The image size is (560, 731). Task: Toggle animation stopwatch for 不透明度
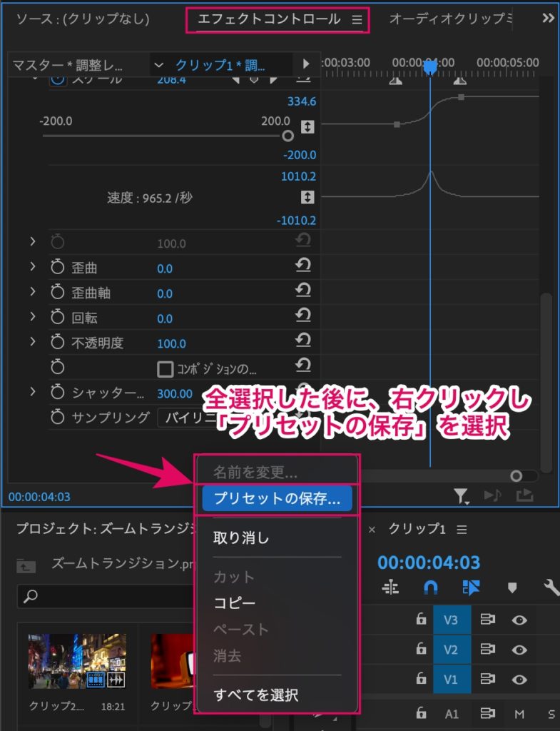tap(57, 342)
